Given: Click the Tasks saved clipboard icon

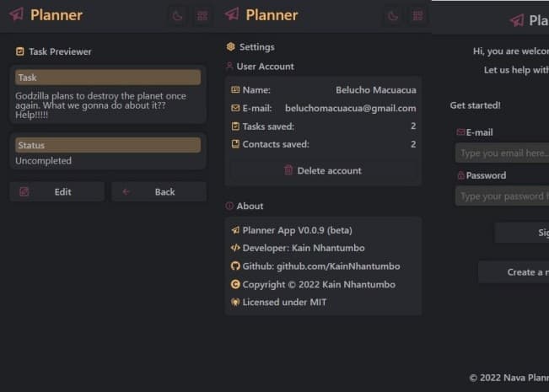Looking at the screenshot, I should click(235, 126).
